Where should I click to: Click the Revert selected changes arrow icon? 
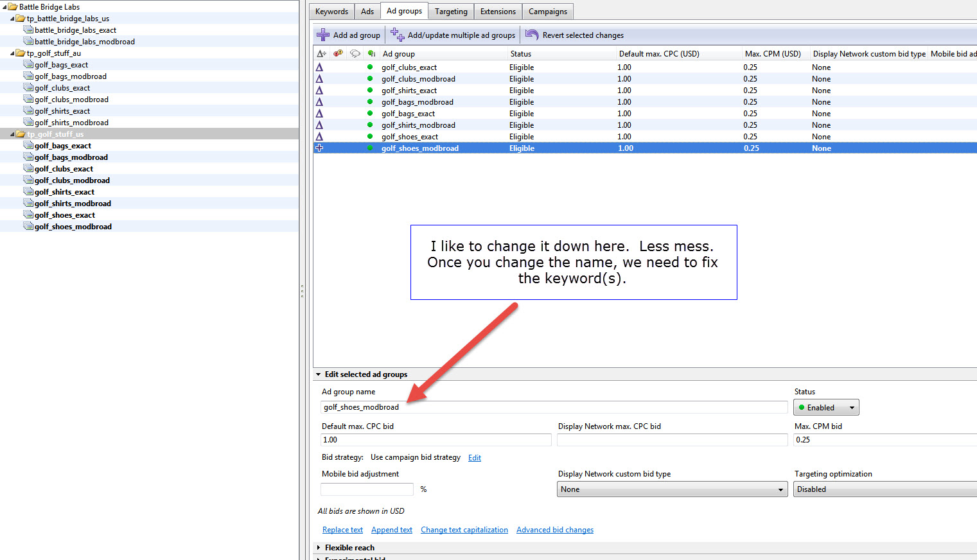point(532,35)
